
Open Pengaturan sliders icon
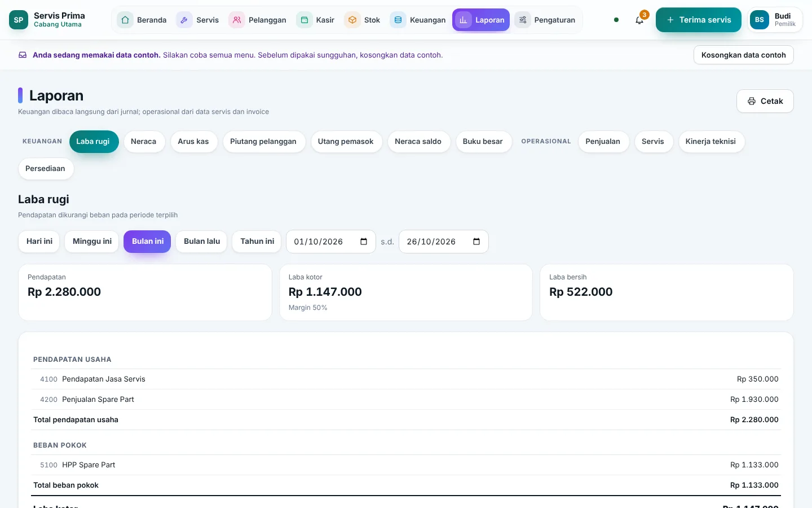523,20
